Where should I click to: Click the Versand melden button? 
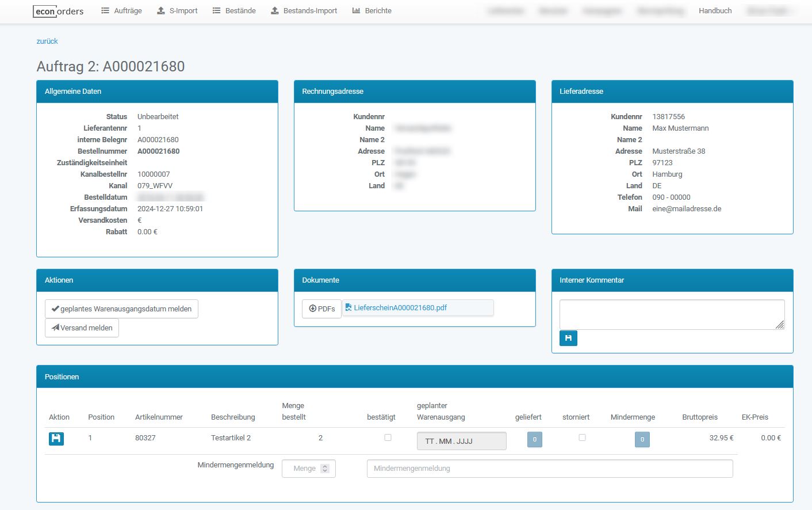pos(82,328)
